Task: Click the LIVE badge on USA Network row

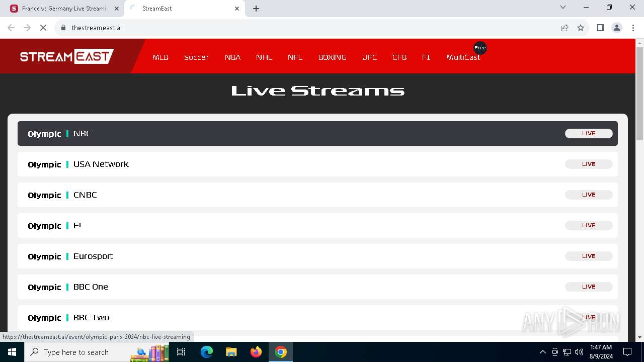Action: [x=589, y=164]
